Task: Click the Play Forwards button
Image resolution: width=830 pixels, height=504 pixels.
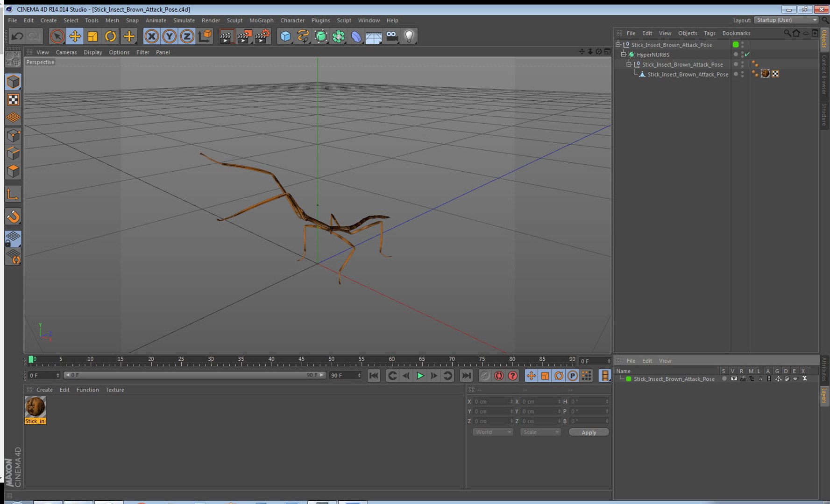Action: (420, 376)
